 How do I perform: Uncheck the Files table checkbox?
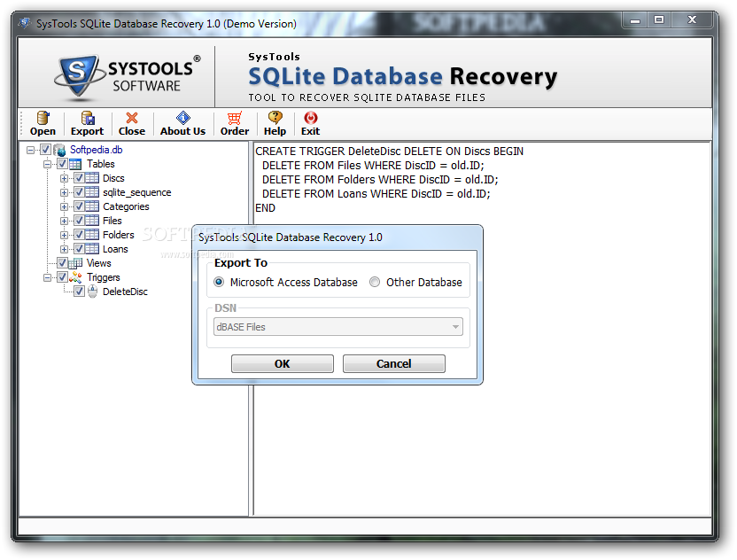click(x=79, y=220)
